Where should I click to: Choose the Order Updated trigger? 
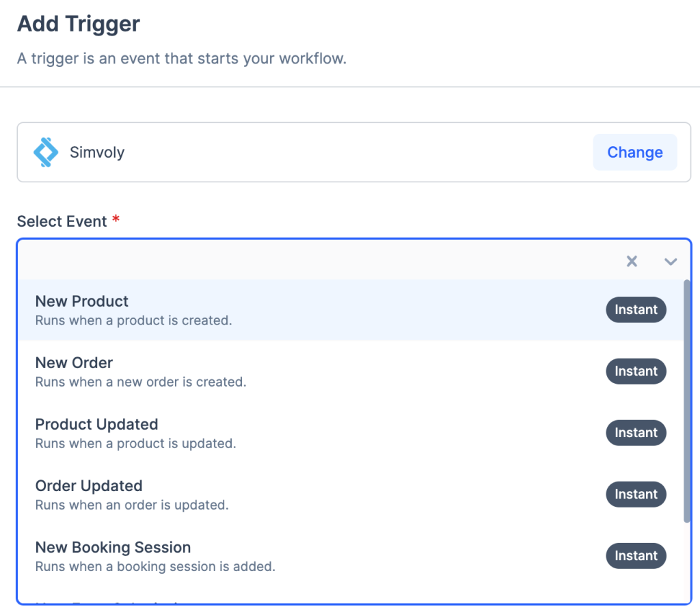(x=89, y=486)
